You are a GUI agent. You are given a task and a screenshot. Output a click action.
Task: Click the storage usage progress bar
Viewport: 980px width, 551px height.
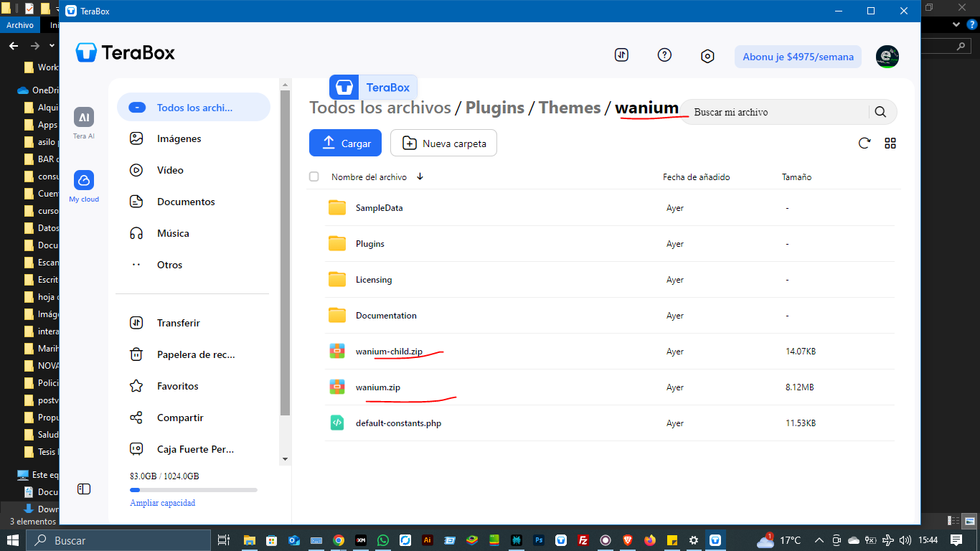click(193, 490)
